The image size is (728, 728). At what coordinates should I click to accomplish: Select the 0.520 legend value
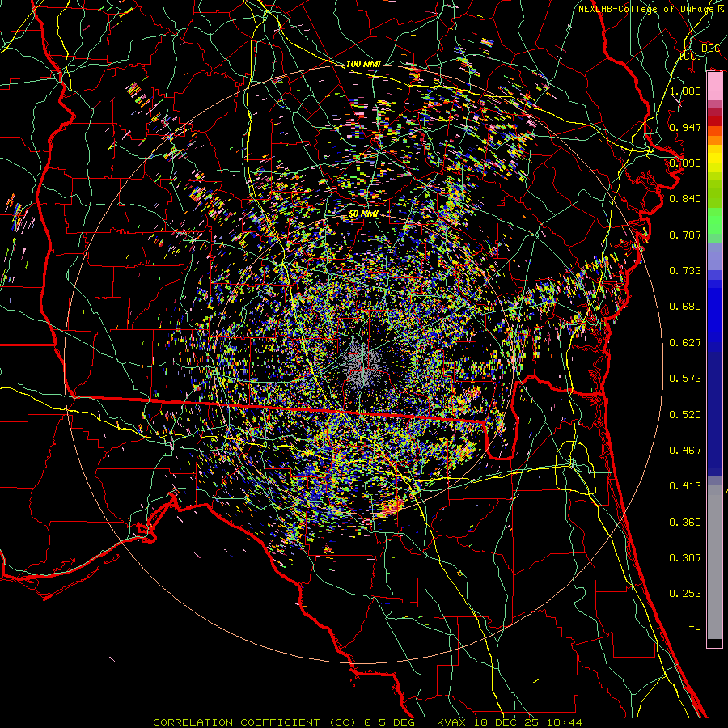click(x=685, y=415)
